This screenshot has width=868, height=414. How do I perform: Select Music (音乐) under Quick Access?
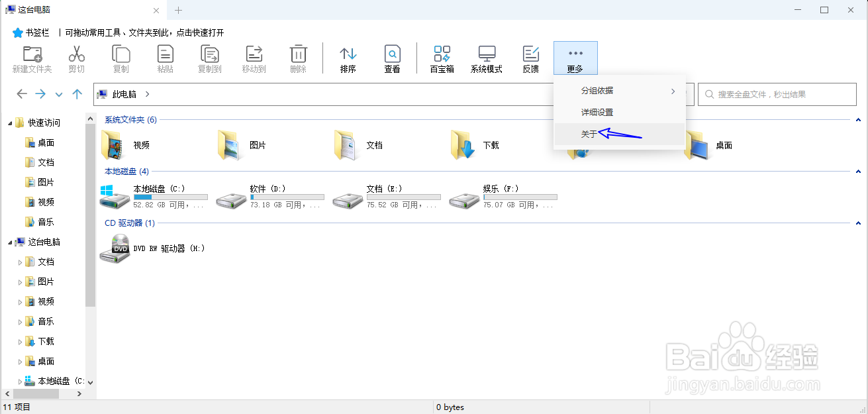tap(40, 222)
